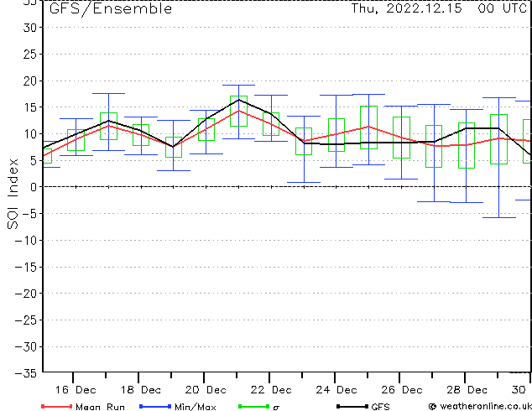Click the '20 Dec' x-axis label
Screen dimensions: 532x411
[x=206, y=390]
